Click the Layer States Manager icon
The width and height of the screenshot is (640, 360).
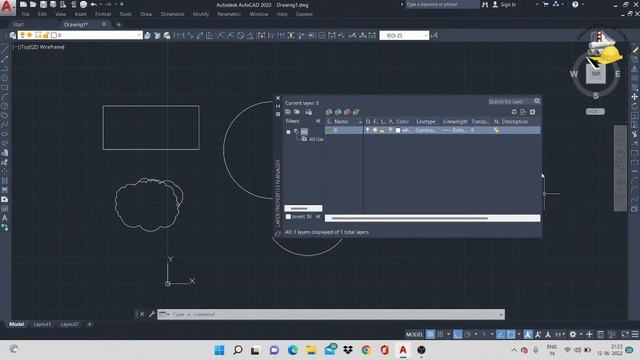coord(308,112)
